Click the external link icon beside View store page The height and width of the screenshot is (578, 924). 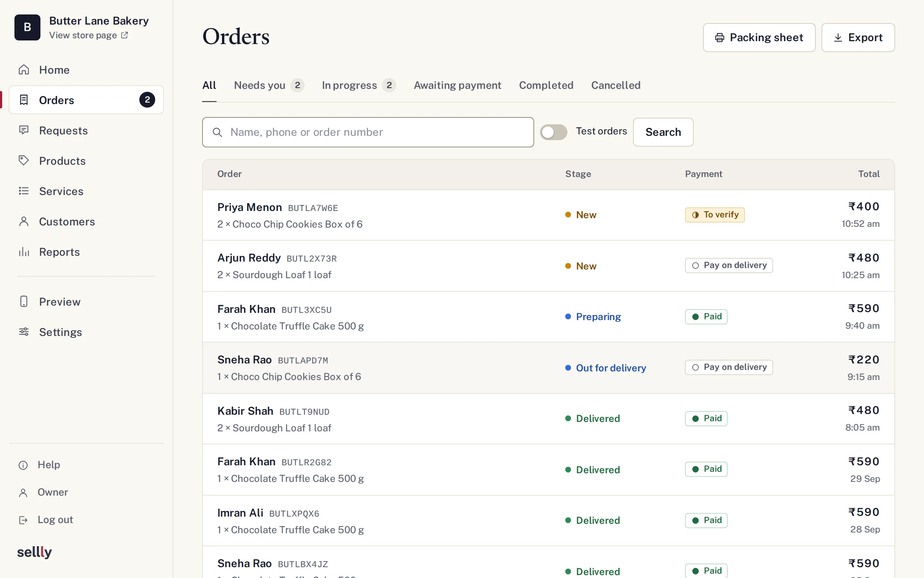[125, 35]
